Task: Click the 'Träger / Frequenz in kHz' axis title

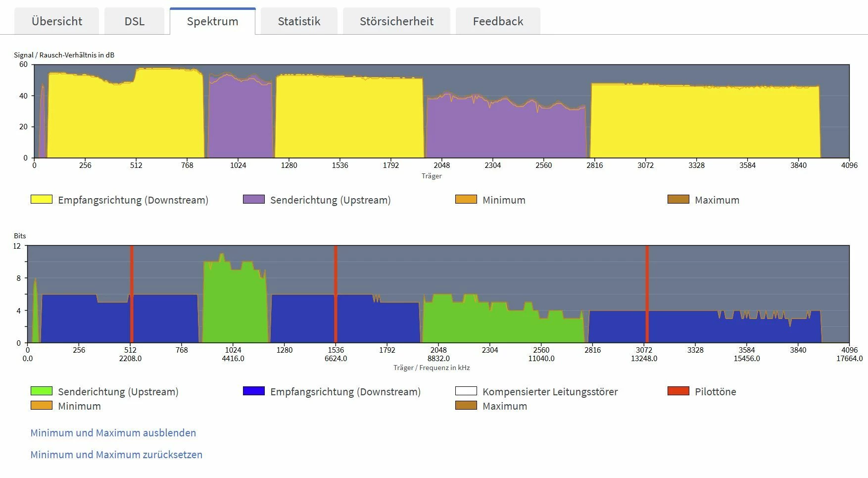Action: click(x=432, y=368)
